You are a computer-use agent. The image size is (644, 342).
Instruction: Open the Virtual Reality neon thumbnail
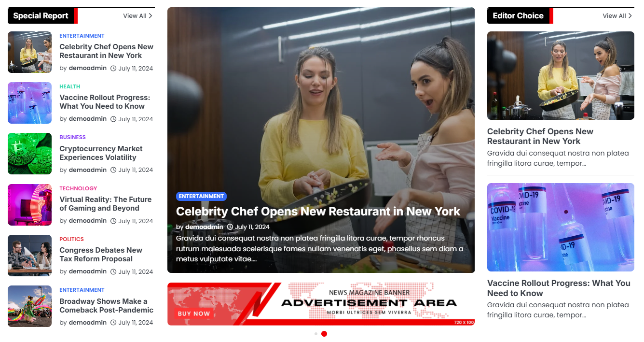[29, 205]
